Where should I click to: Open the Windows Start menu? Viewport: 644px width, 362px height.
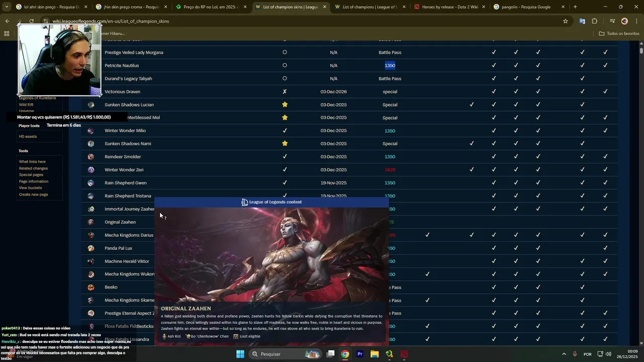(x=240, y=354)
